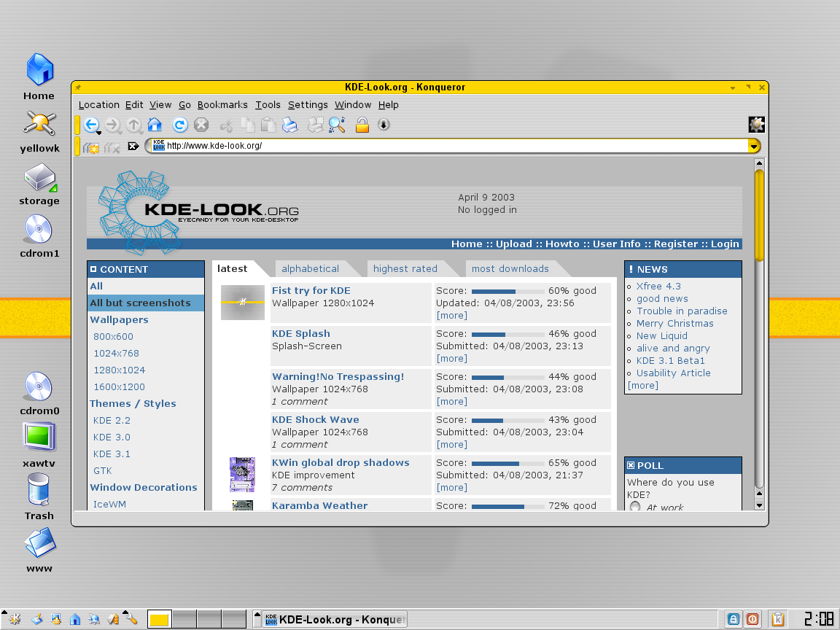Click the scrollbar down arrow at bottom
Screen dimensions: 840x630
(x=758, y=505)
